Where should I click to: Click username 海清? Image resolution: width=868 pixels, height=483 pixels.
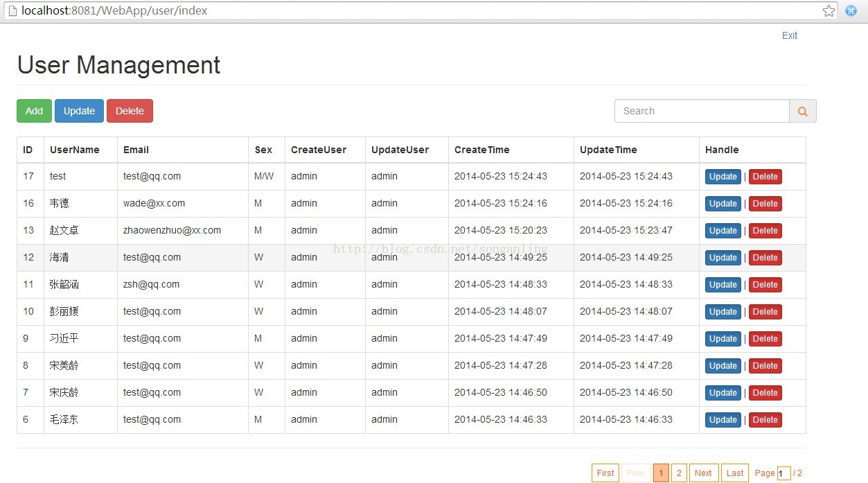(x=60, y=257)
